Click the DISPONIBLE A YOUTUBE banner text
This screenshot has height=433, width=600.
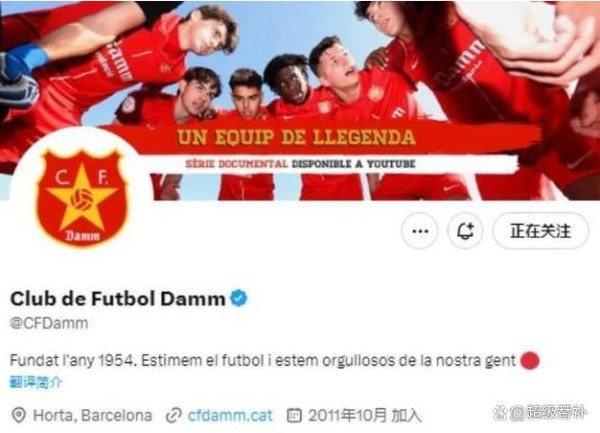coord(353,164)
